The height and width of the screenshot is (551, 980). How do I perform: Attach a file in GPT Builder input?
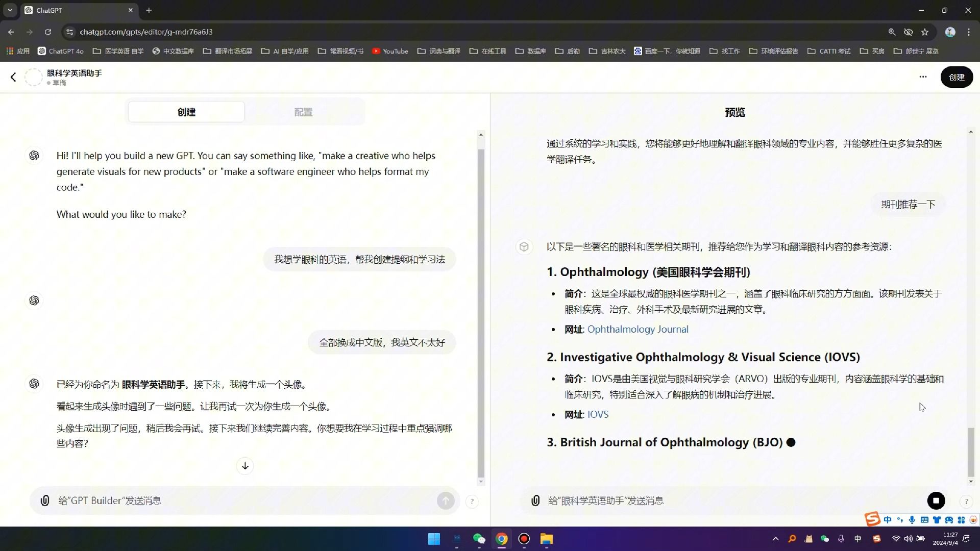[x=45, y=500]
